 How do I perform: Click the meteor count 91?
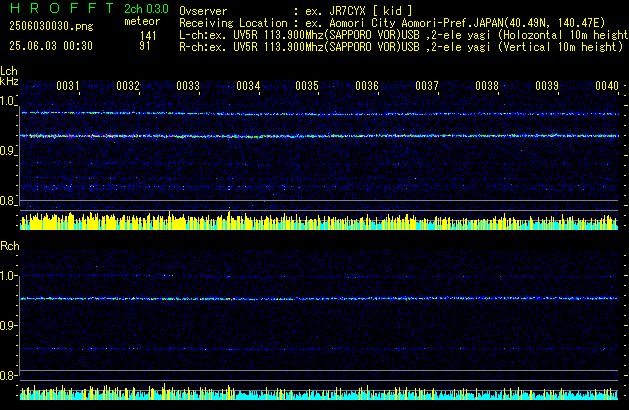click(145, 46)
